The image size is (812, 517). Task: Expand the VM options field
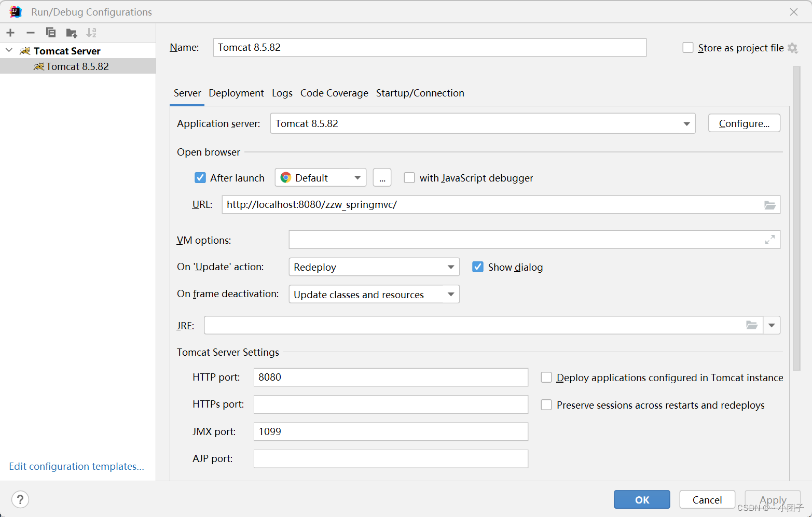770,240
